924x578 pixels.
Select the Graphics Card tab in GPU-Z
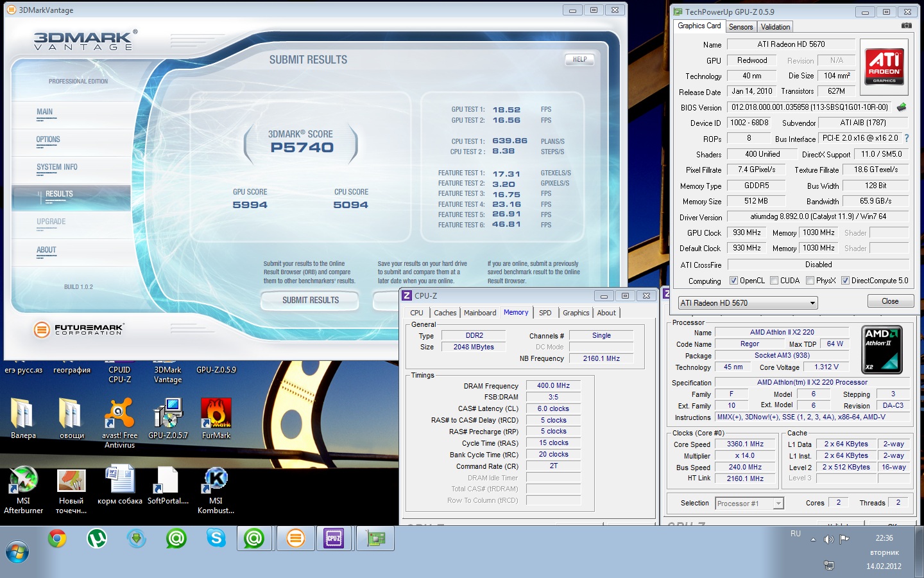pyautogui.click(x=699, y=26)
